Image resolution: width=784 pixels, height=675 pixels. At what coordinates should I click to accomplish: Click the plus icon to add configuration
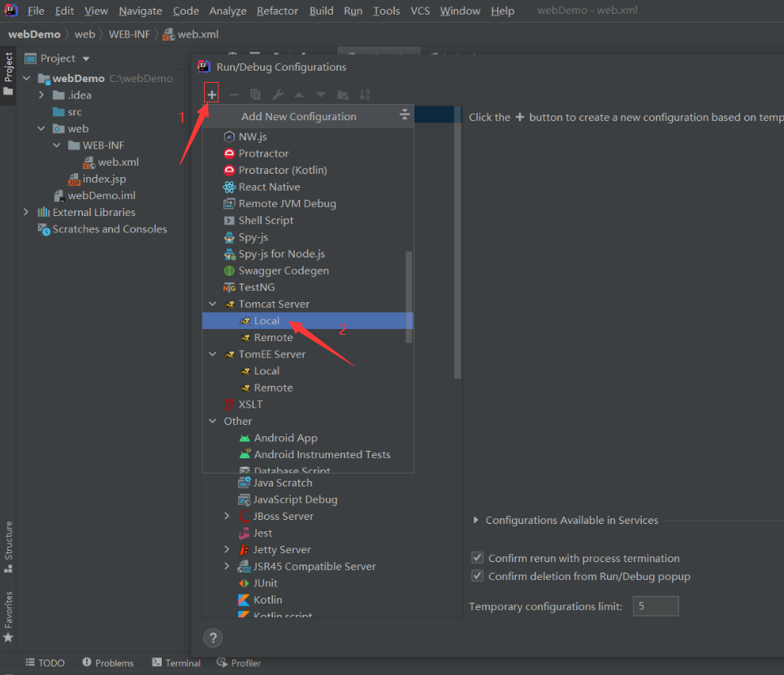211,94
